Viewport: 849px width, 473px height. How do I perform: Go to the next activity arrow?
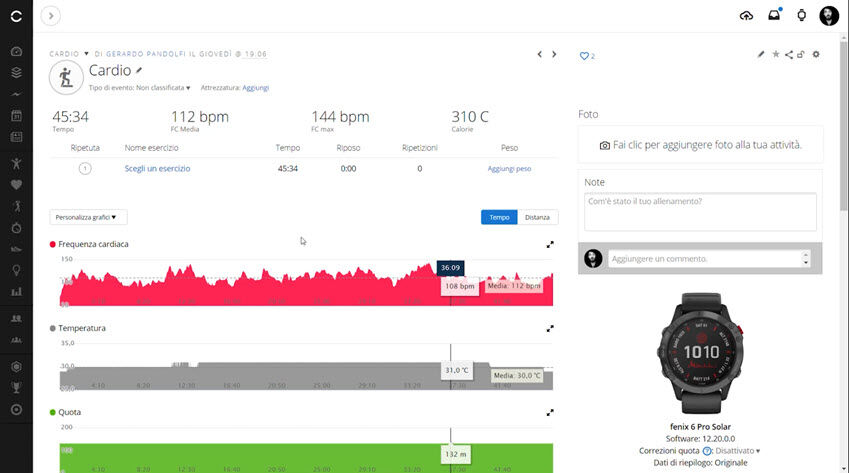coord(554,54)
